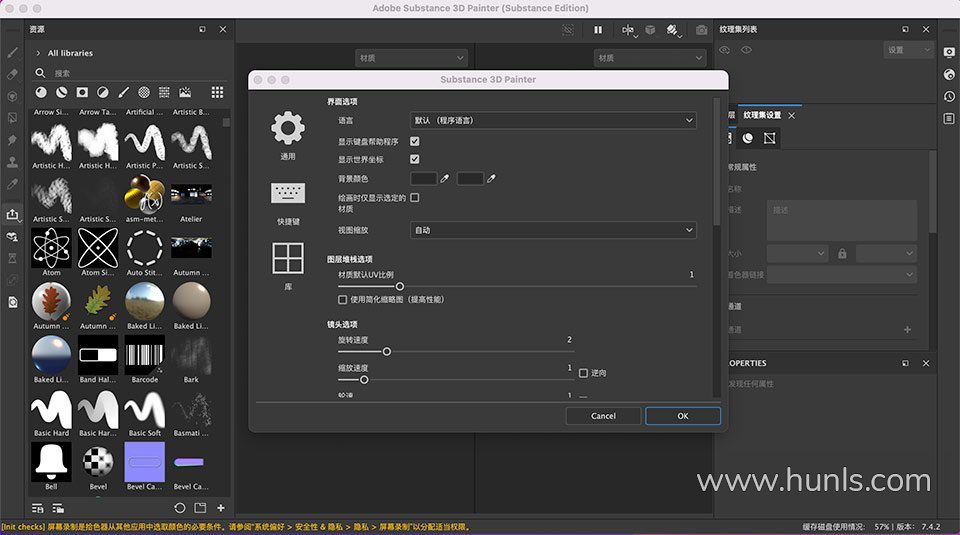Enable 绘画时仅显示选定的材质 checkbox
Viewport: 960px width, 535px height.
pos(414,198)
